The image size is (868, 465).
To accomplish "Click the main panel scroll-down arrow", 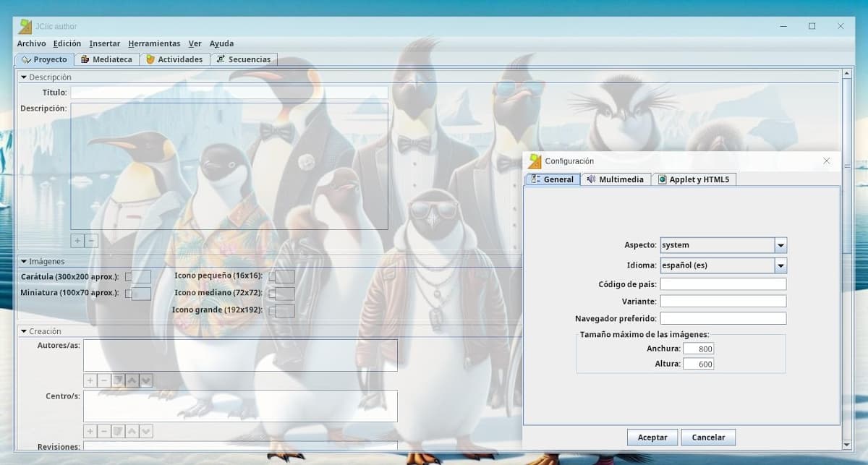I will click(x=847, y=444).
